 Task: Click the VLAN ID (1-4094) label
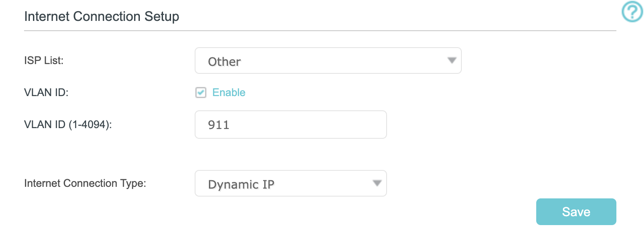68,125
